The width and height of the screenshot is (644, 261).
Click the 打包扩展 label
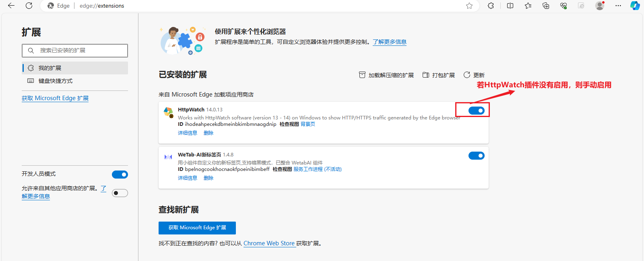click(444, 75)
